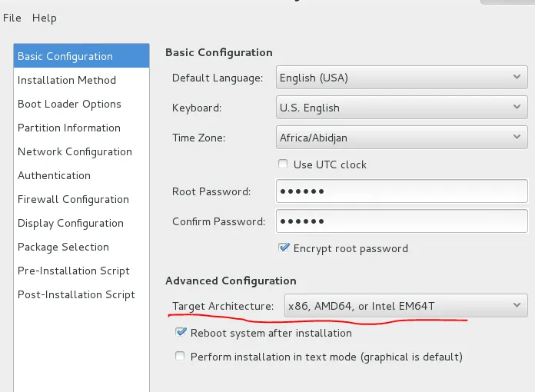Open Firewall Configuration section
This screenshot has height=392, width=535.
point(73,199)
